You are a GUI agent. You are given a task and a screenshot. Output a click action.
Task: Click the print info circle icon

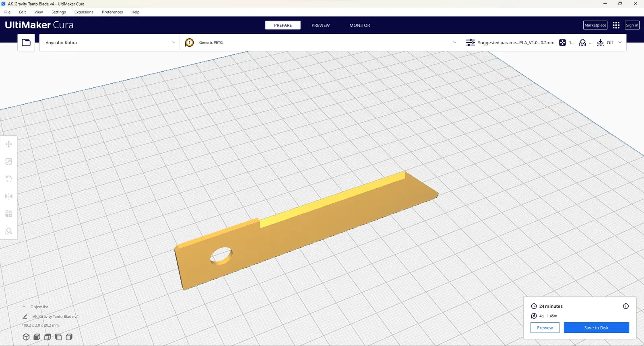pos(626,306)
